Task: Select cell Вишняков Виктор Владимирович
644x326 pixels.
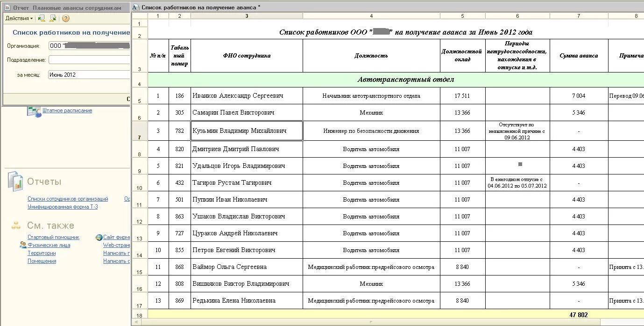Action: 247,284
